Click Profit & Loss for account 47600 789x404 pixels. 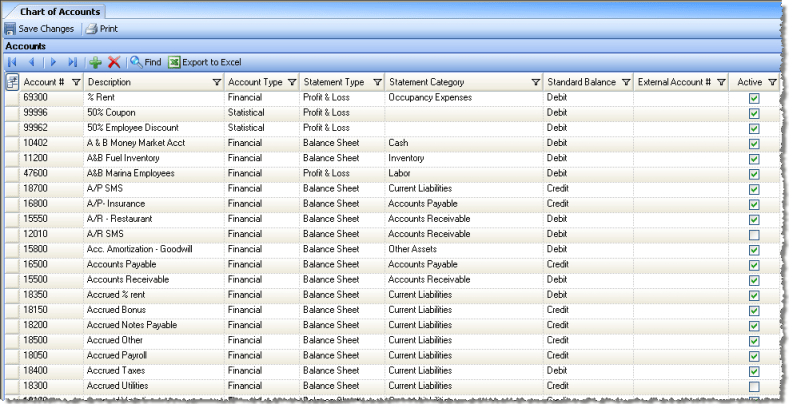[x=326, y=173]
